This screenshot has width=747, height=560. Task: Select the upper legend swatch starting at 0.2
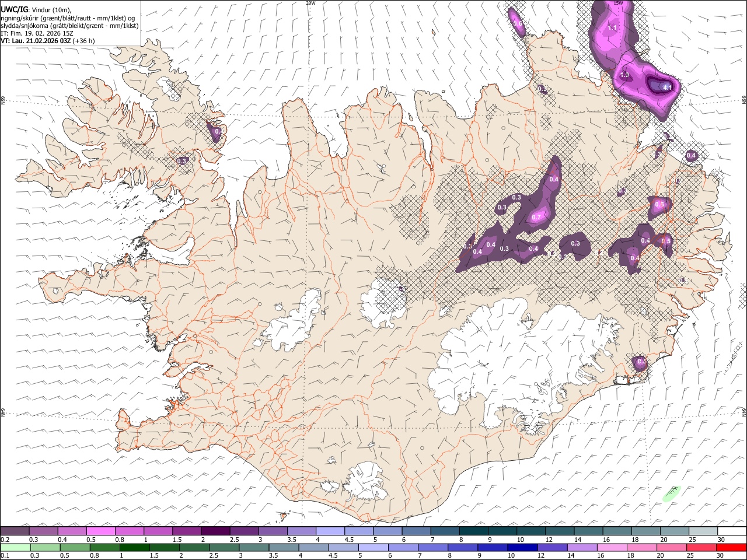tap(15, 531)
